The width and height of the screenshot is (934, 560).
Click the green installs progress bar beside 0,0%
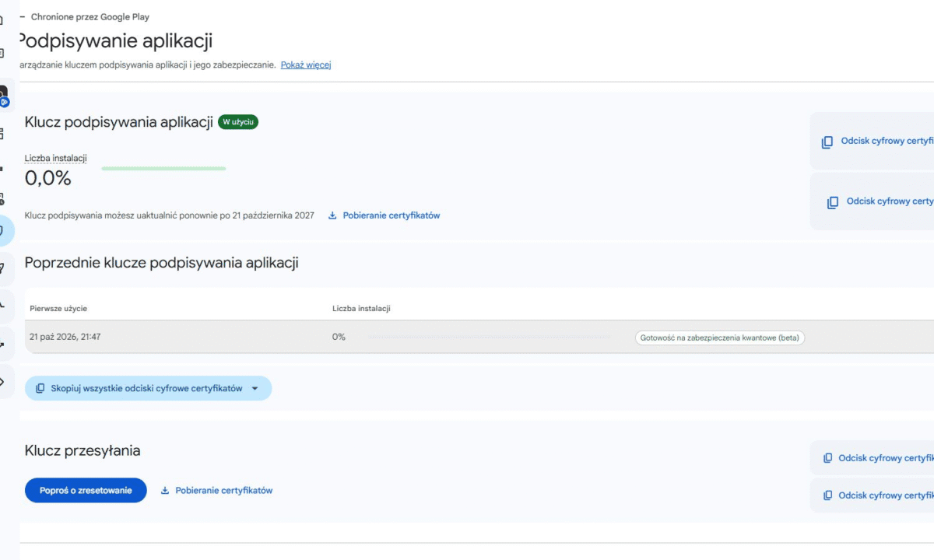163,168
